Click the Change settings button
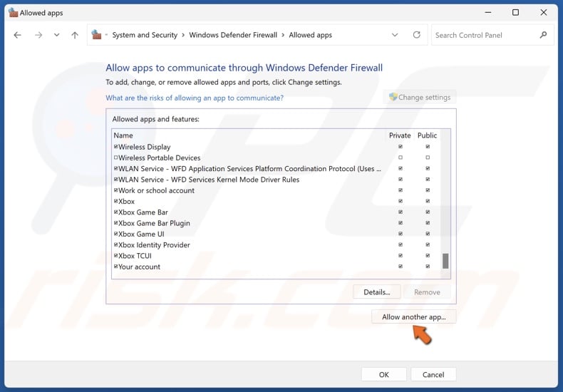Screen dimensions: 563x392 pos(419,97)
